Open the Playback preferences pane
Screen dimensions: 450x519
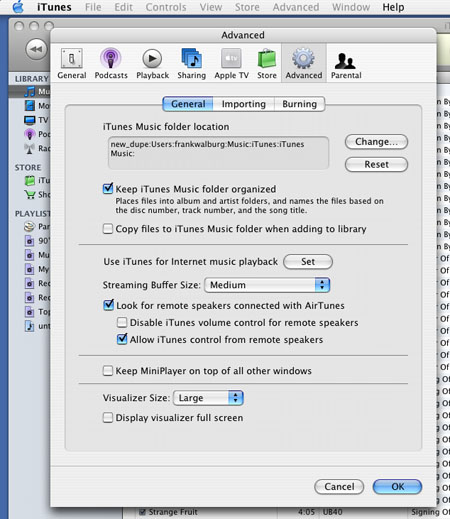click(x=152, y=64)
